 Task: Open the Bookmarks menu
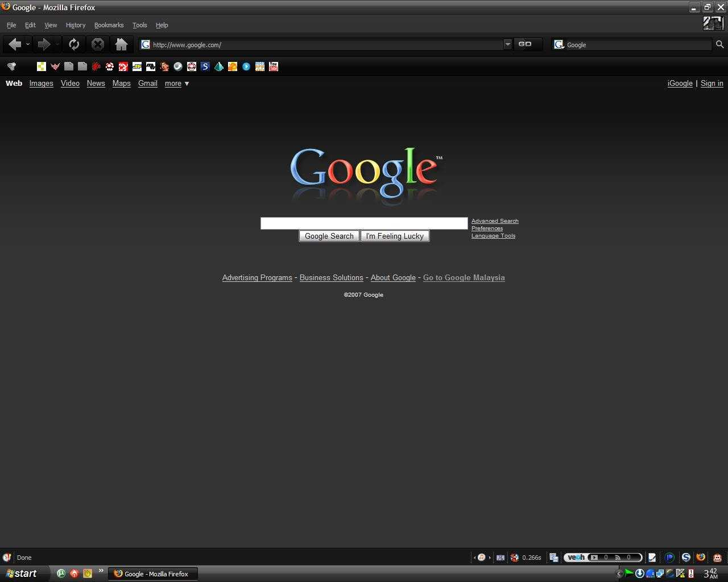[109, 25]
